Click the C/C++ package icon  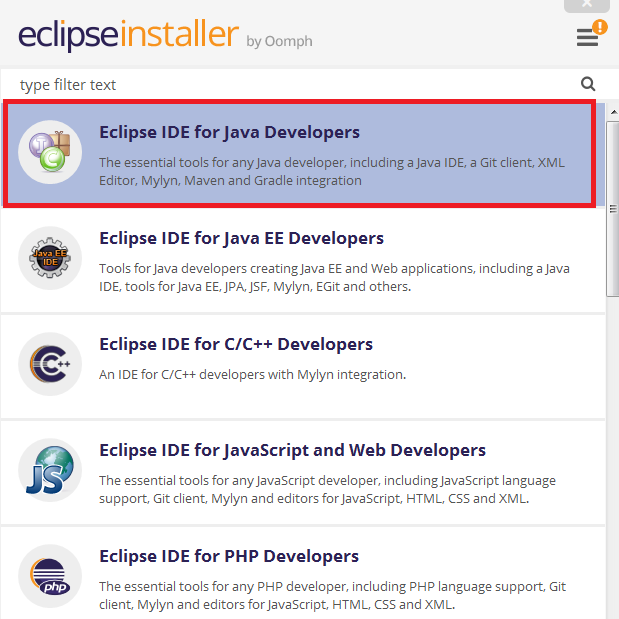click(50, 364)
